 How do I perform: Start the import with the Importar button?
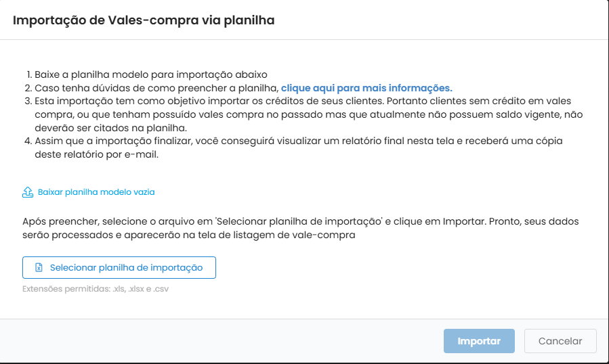(479, 341)
